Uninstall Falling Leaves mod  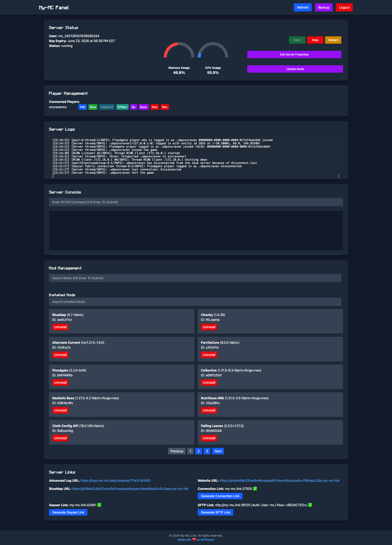pos(209,438)
